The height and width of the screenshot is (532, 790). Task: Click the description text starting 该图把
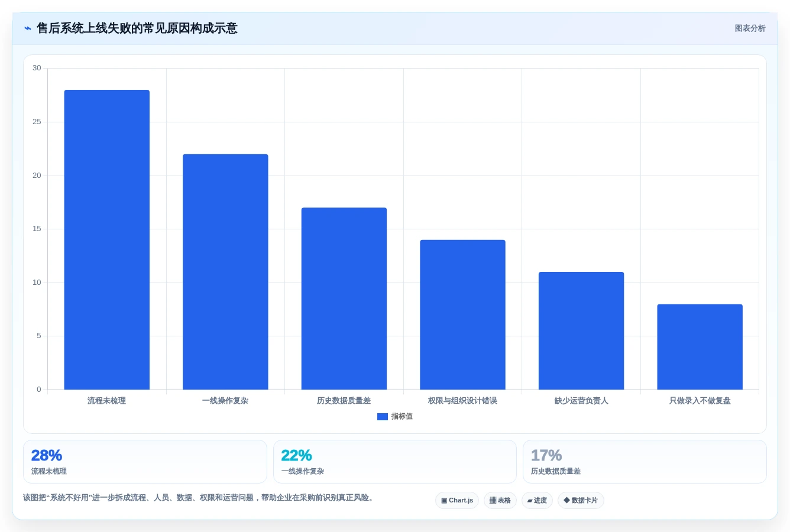click(199, 498)
